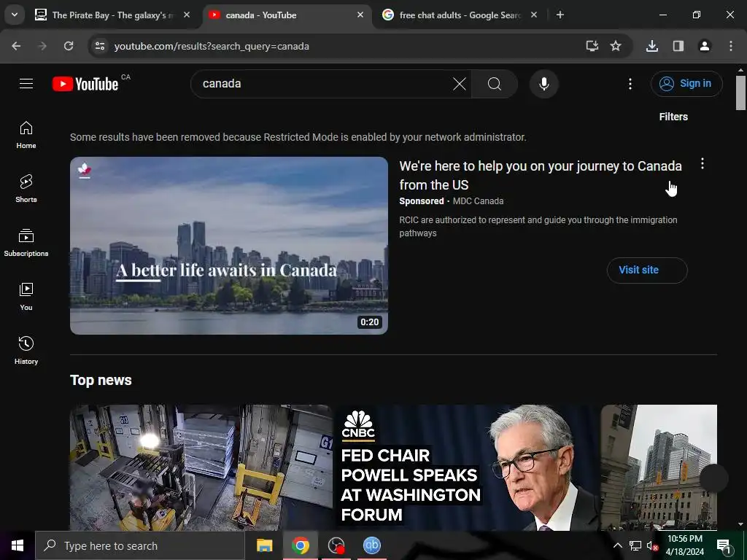Bookmark this page with the star icon
This screenshot has width=747, height=560.
[x=616, y=46]
